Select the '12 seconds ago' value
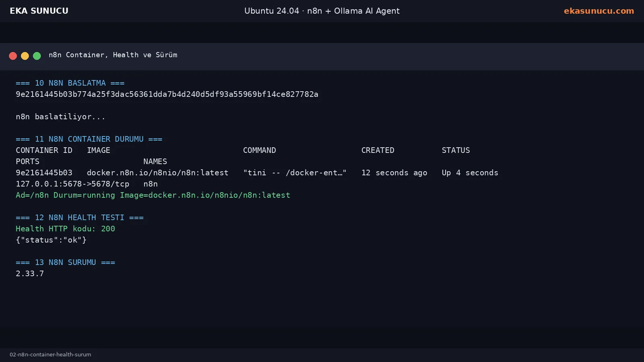The width and height of the screenshot is (644, 362). coord(394,173)
